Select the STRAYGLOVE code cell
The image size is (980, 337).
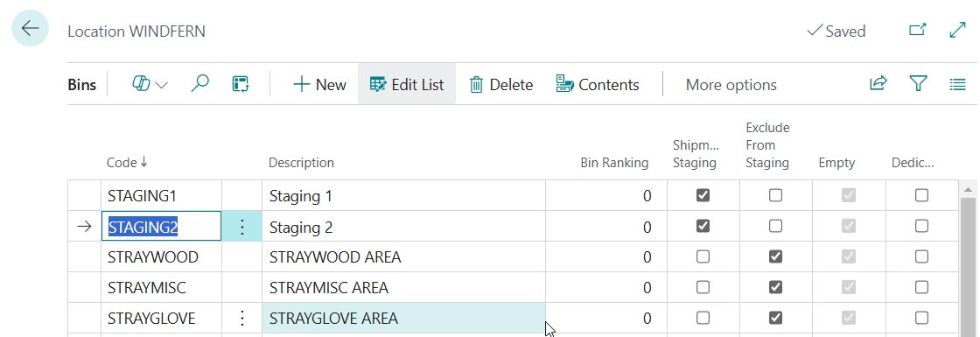coord(161,319)
